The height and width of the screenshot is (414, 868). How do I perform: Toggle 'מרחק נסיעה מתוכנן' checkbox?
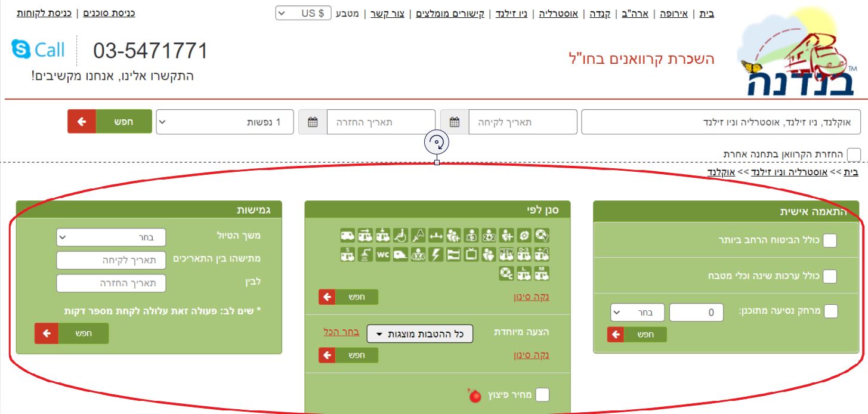point(830,311)
